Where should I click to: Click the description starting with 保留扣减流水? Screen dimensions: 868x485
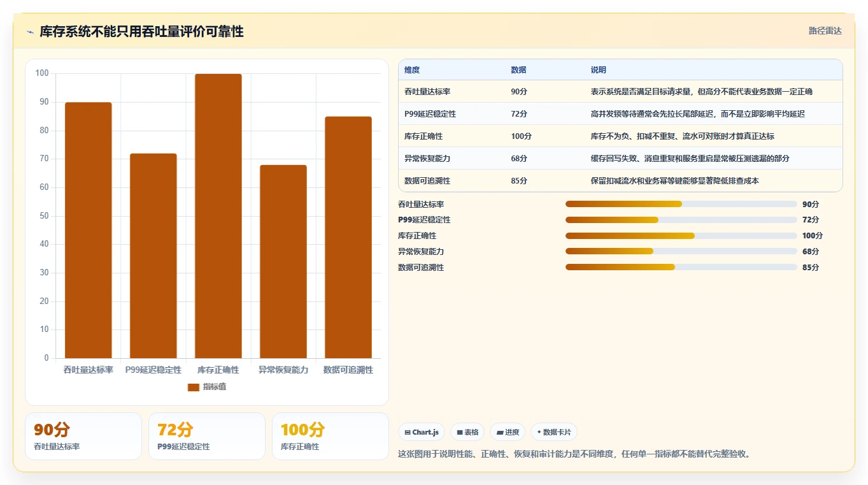[675, 181]
